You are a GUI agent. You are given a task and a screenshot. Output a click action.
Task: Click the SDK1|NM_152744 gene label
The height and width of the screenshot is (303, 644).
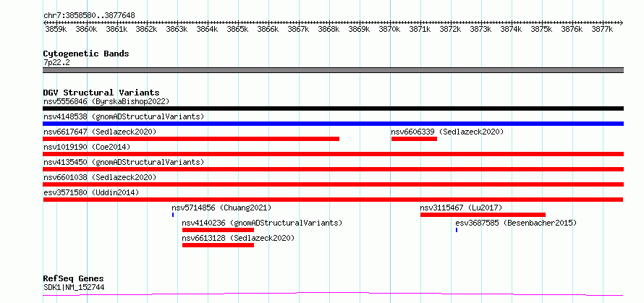(74, 287)
